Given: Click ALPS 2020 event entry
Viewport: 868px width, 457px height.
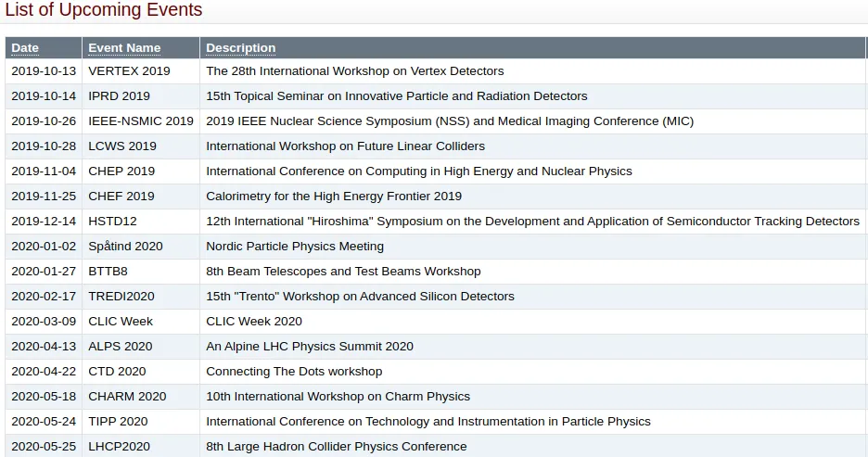Looking at the screenshot, I should [121, 347].
